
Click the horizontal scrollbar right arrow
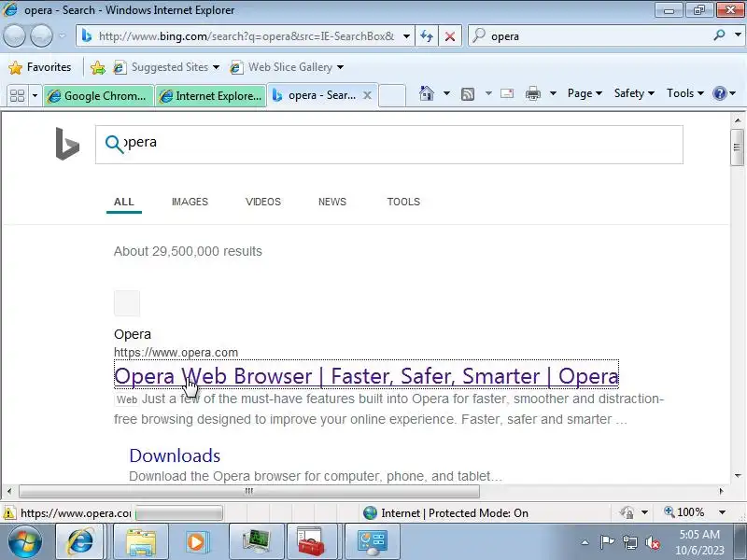(x=721, y=491)
